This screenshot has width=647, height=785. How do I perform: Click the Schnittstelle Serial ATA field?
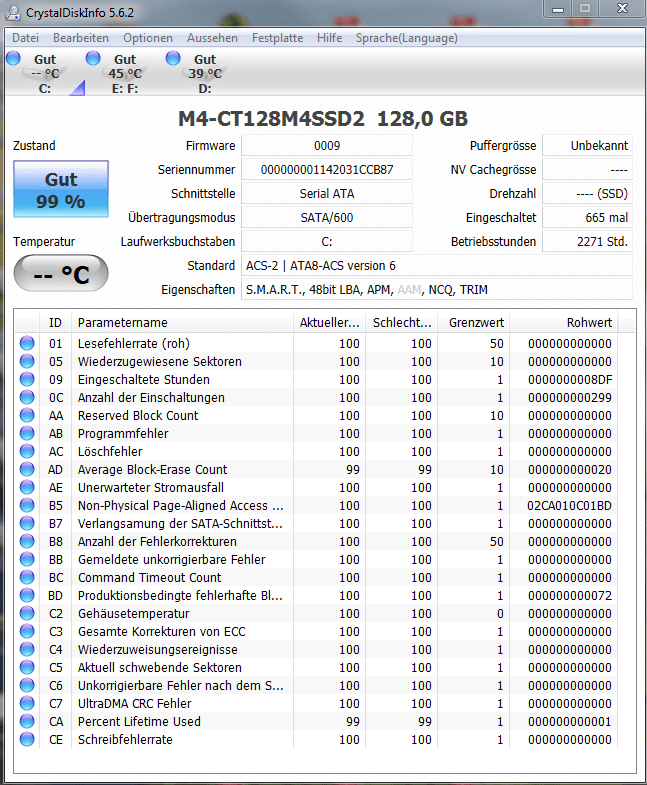[x=327, y=194]
